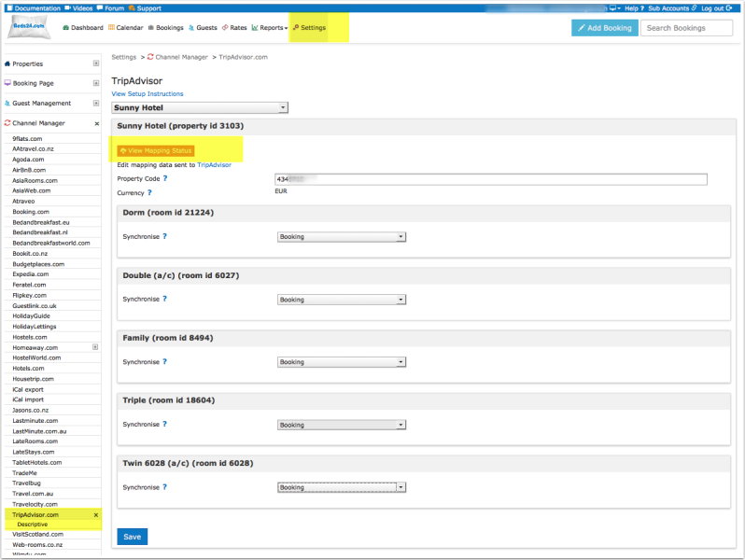Open the Triple Synchronise dropdown

pos(342,425)
